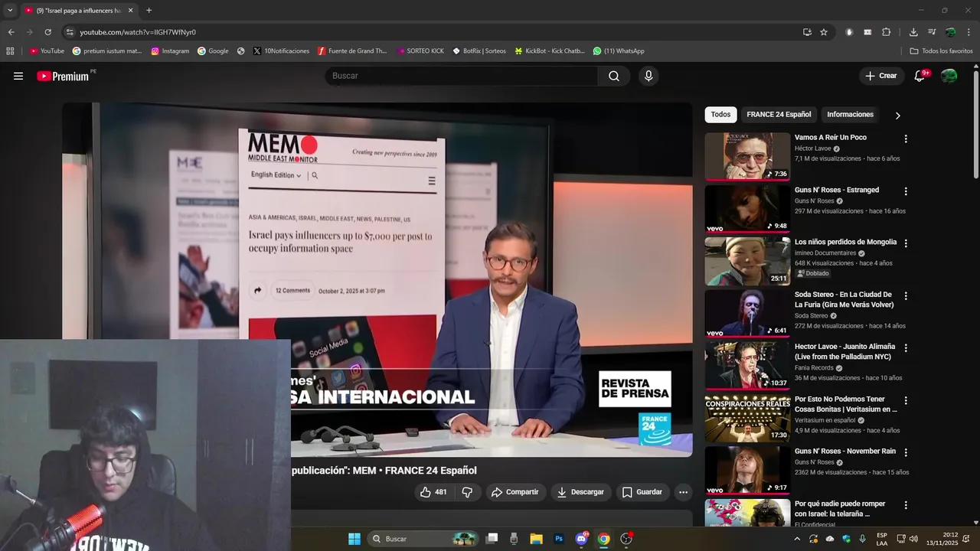The width and height of the screenshot is (980, 551).
Task: Open a new Chrome tab
Action: [x=149, y=11]
